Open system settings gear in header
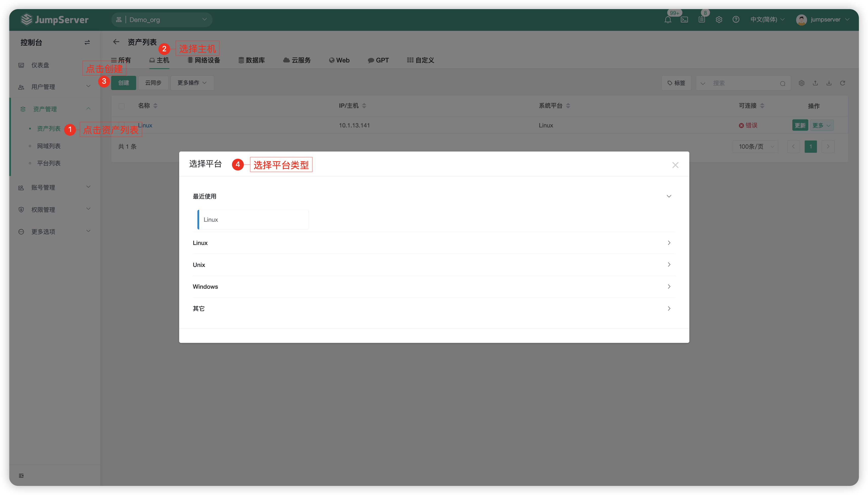The width and height of the screenshot is (868, 495). click(x=719, y=20)
